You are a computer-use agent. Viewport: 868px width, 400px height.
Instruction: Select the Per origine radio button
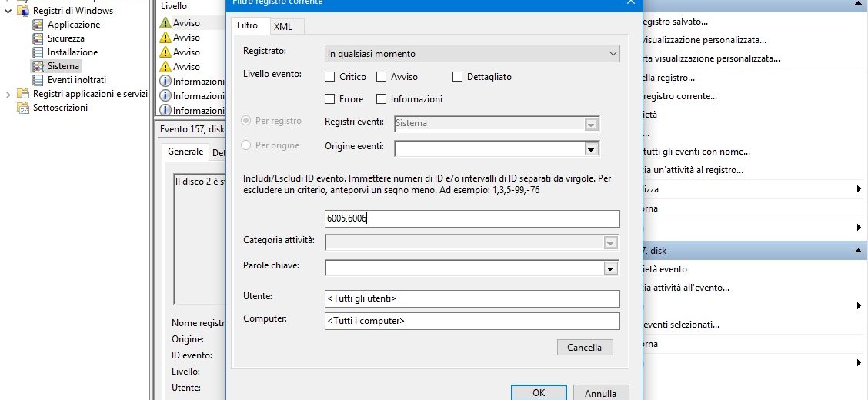246,145
